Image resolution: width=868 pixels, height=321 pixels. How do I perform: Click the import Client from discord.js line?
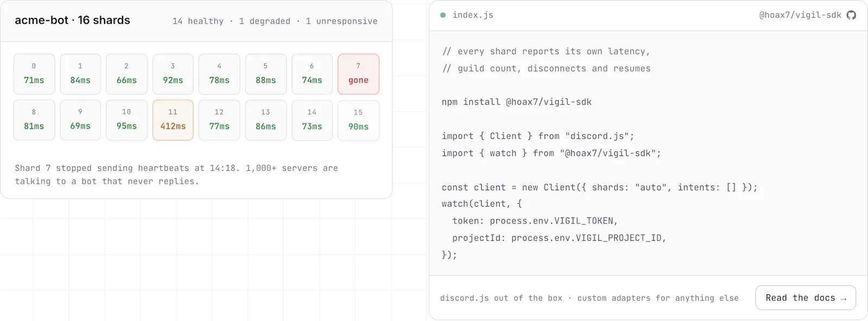pyautogui.click(x=538, y=136)
